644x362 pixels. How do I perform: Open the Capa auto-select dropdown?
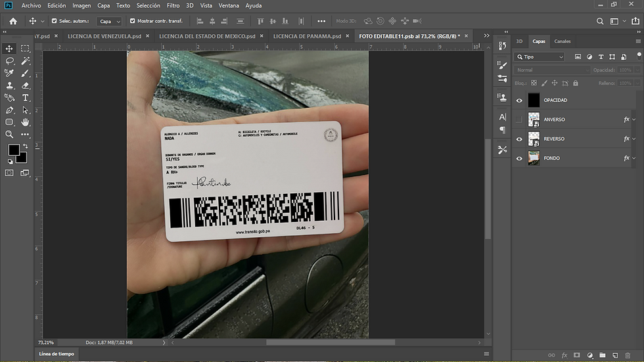pos(109,21)
